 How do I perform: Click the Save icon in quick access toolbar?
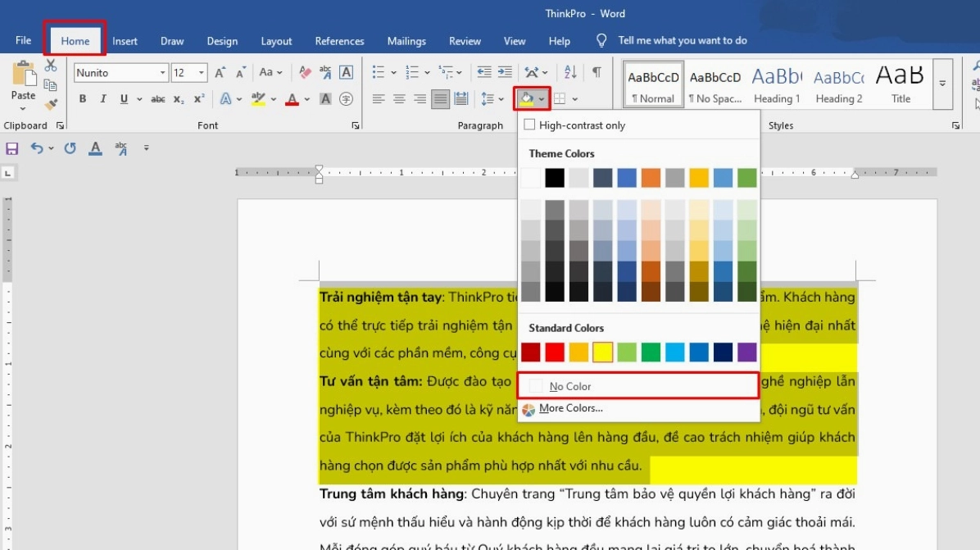11,148
